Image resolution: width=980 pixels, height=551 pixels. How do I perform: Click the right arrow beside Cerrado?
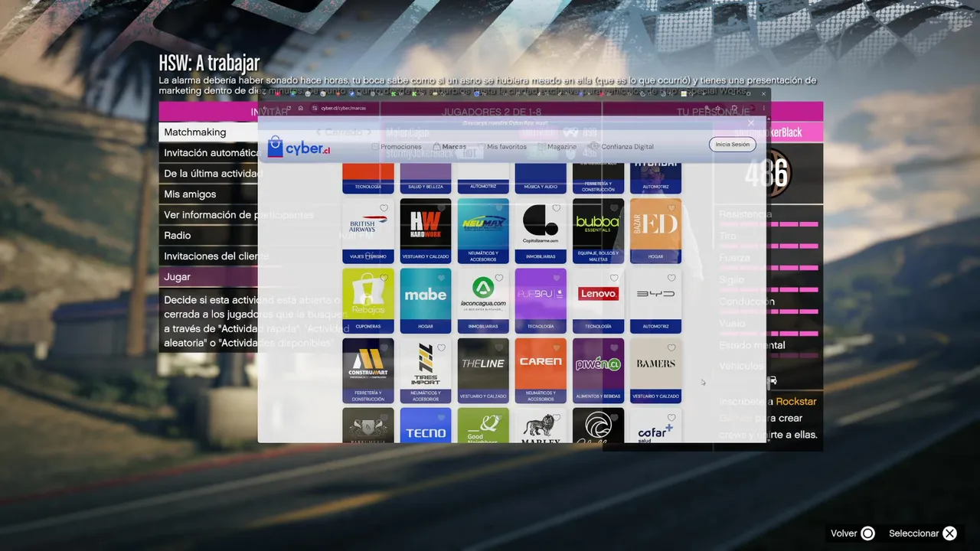tap(368, 132)
